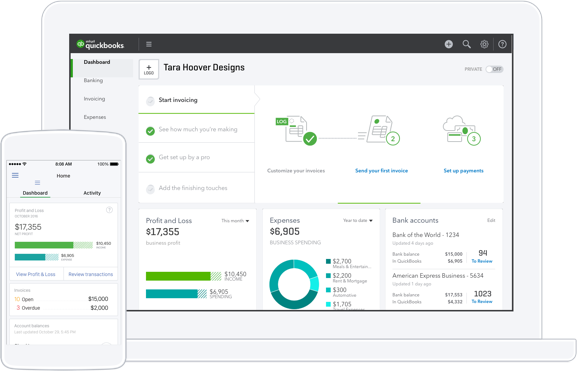The width and height of the screenshot is (577, 372).
Task: Open the search magnifier icon
Action: point(467,44)
